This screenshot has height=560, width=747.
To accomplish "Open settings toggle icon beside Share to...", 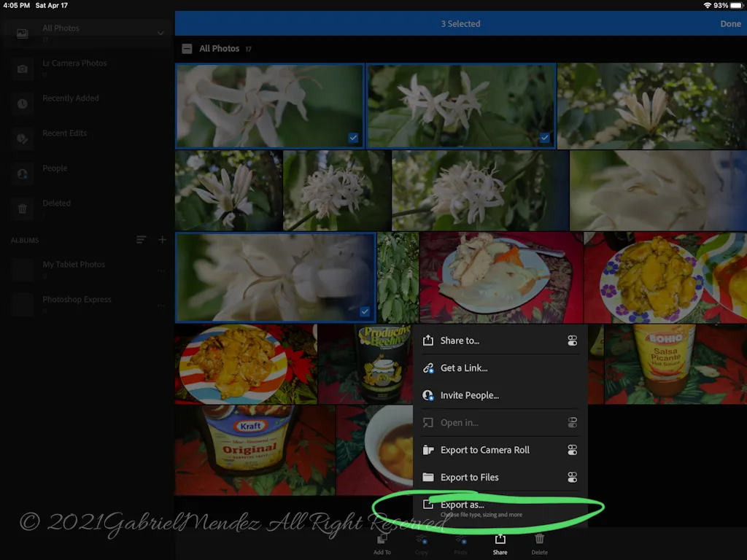I will [572, 341].
